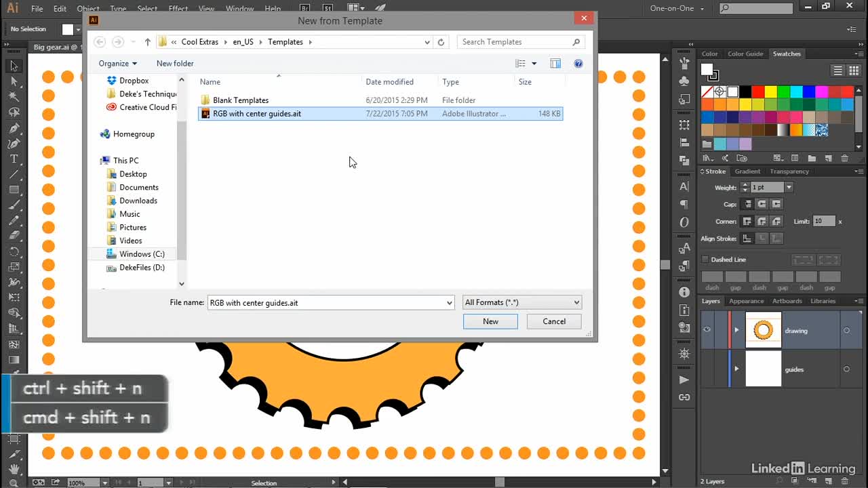868x488 pixels.
Task: Select Windows (C:) in navigation pane
Action: coord(142,254)
